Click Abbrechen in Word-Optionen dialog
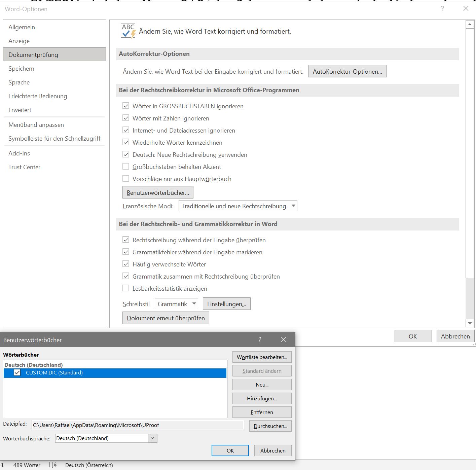This screenshot has width=476, height=470. pyautogui.click(x=455, y=336)
